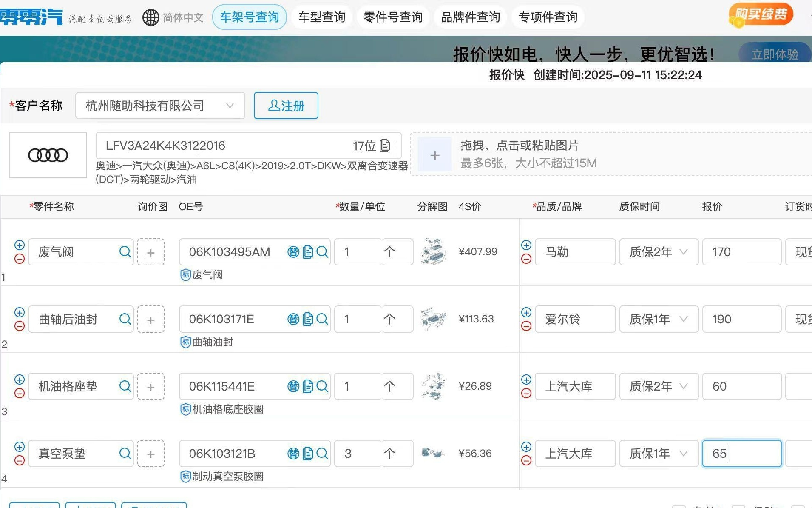Switch to 零件号查询 tab
Image resolution: width=812 pixels, height=508 pixels.
pos(393,17)
